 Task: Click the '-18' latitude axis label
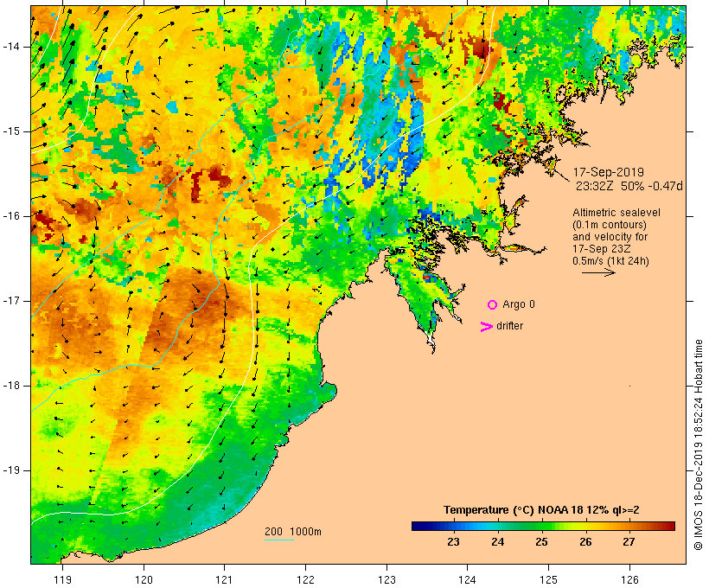(x=11, y=386)
